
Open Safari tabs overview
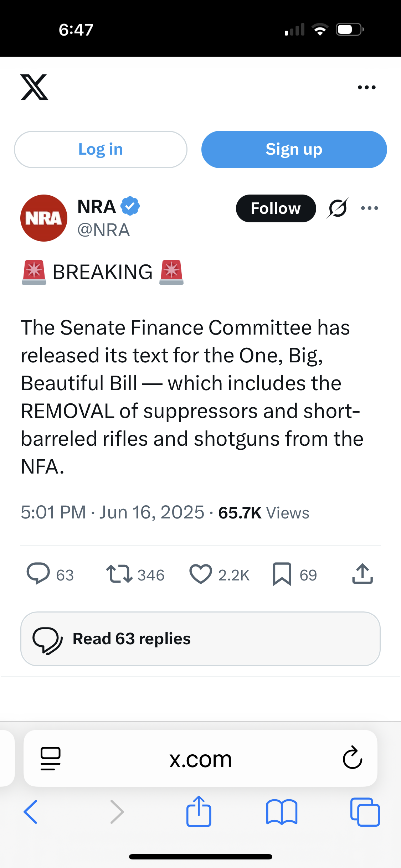365,812
